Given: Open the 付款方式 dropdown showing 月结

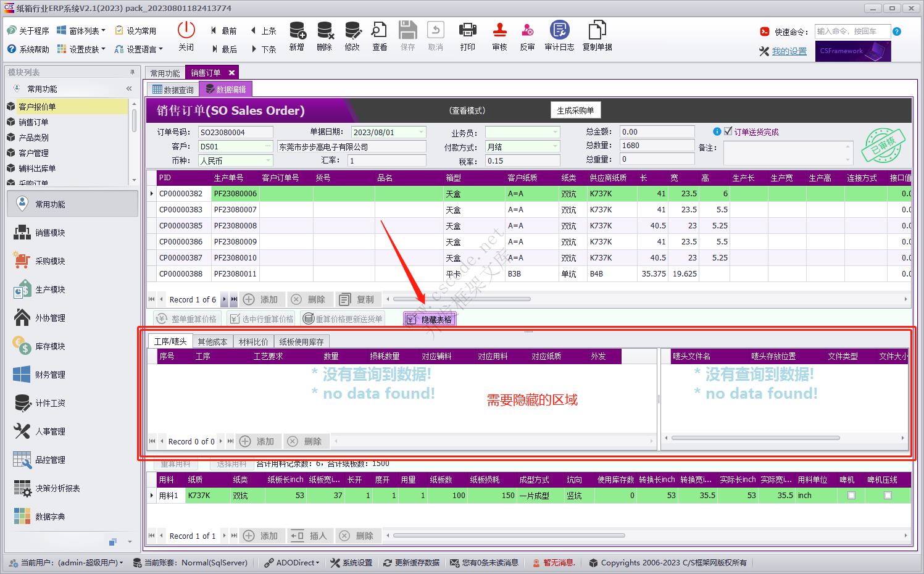Looking at the screenshot, I should (x=556, y=146).
